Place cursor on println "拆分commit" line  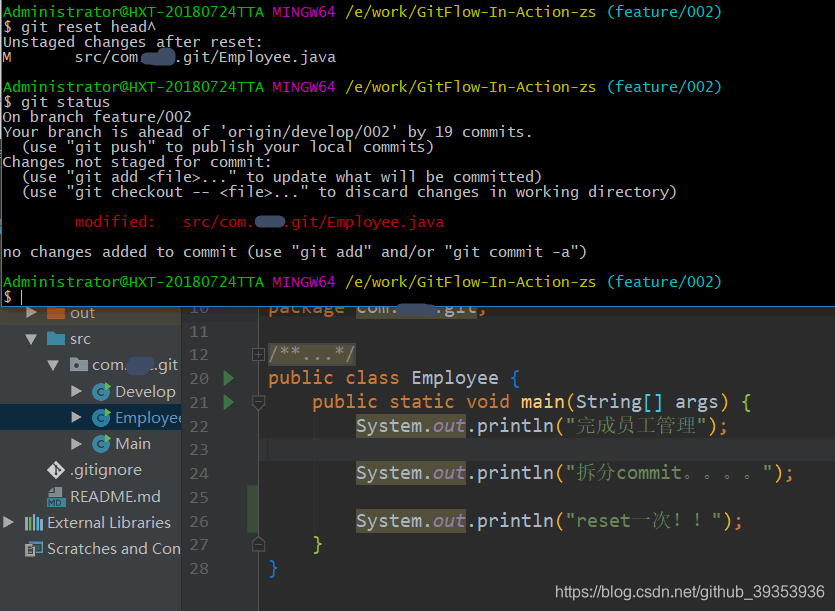(x=575, y=472)
